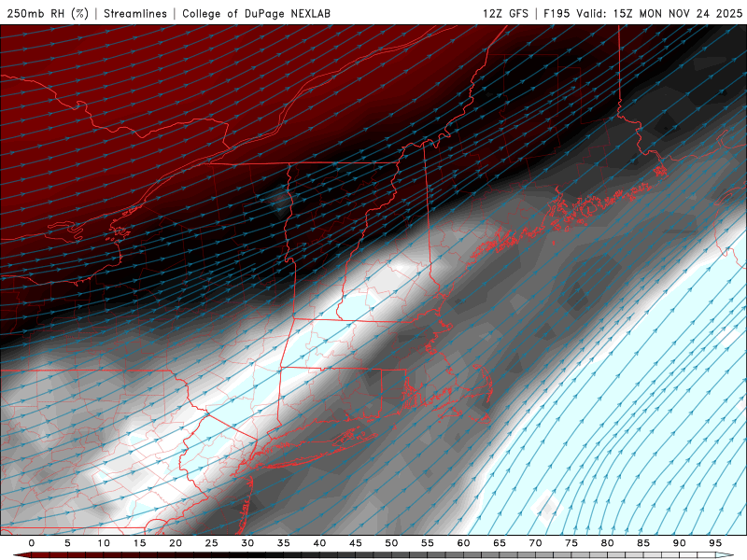Click the "80" value on the color scale

click(x=607, y=543)
